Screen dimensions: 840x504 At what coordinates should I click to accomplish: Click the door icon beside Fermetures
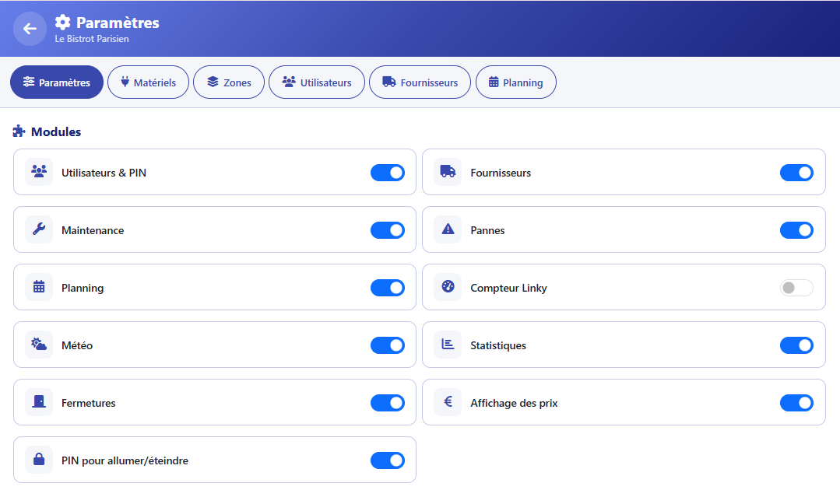[x=39, y=402]
